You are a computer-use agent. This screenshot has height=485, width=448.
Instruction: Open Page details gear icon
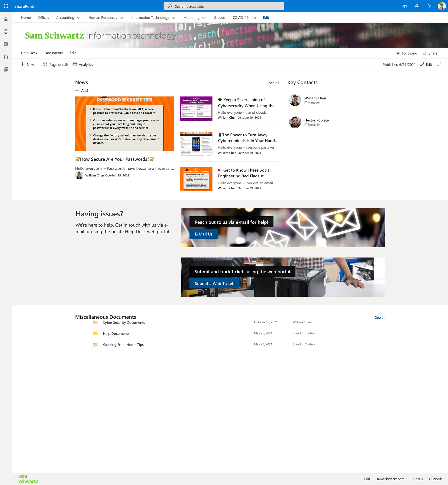(x=45, y=64)
